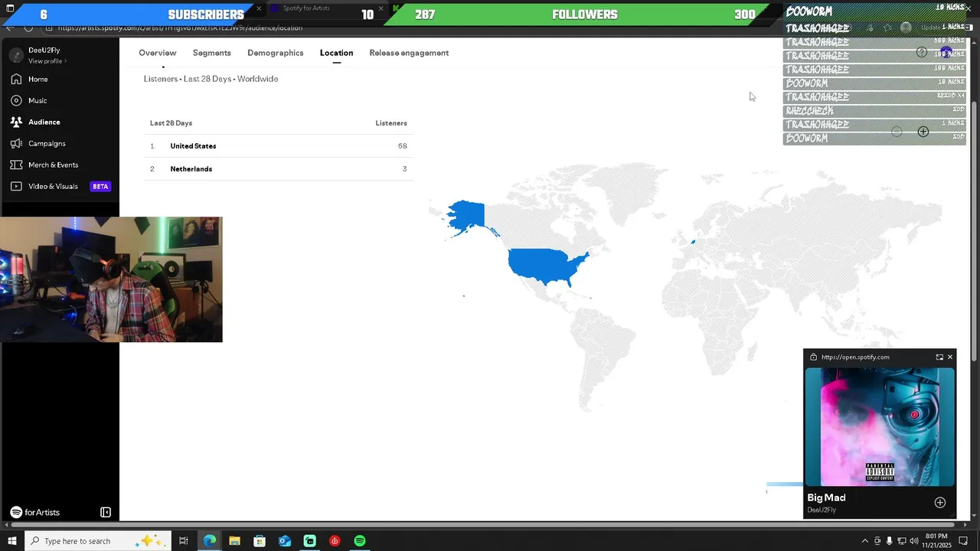Click the listener count 68
This screenshot has width=980, height=551.
click(402, 146)
